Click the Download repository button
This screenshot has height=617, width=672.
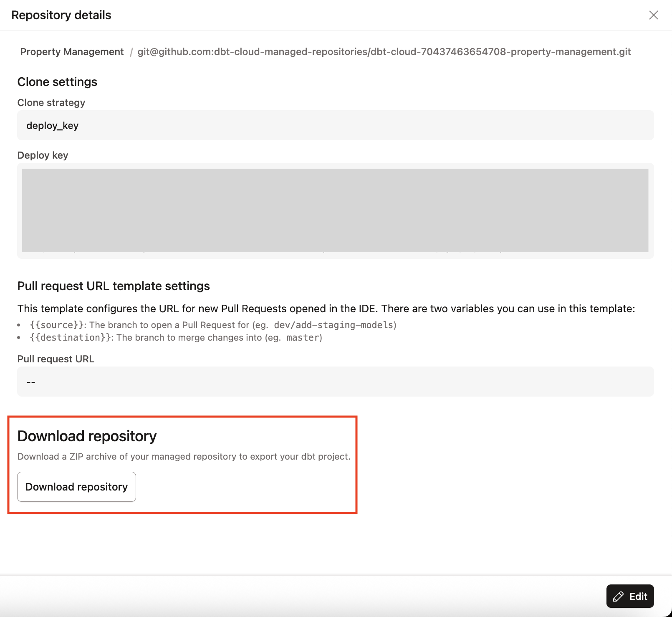(76, 486)
